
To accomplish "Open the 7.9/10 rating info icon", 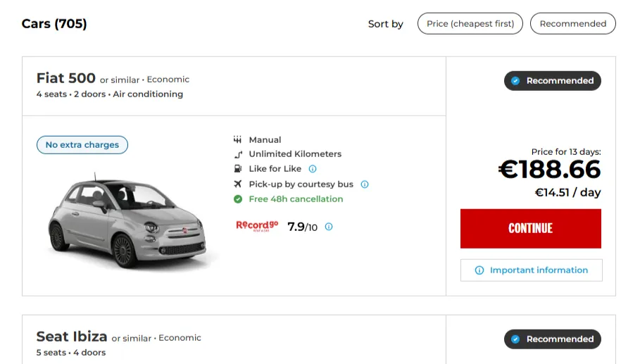I will point(329,227).
